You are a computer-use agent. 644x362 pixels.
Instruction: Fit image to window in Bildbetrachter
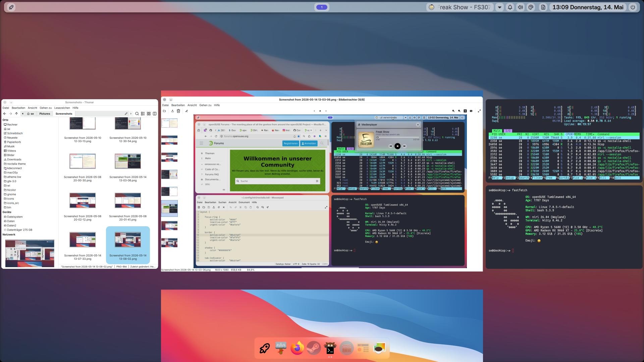pyautogui.click(x=471, y=111)
